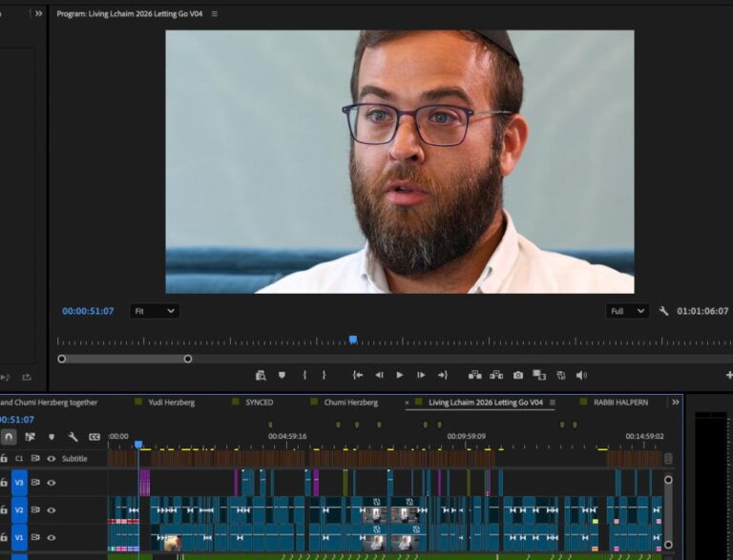
Task: Toggle Sync Lock on track V1
Action: click(x=35, y=537)
